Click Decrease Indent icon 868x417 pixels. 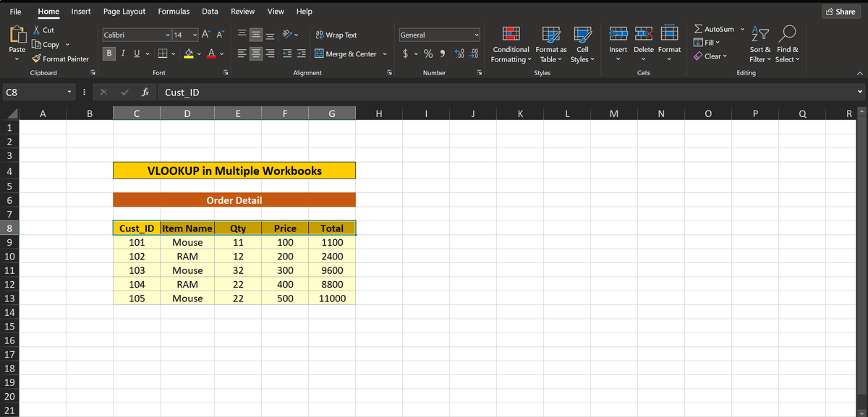point(287,54)
